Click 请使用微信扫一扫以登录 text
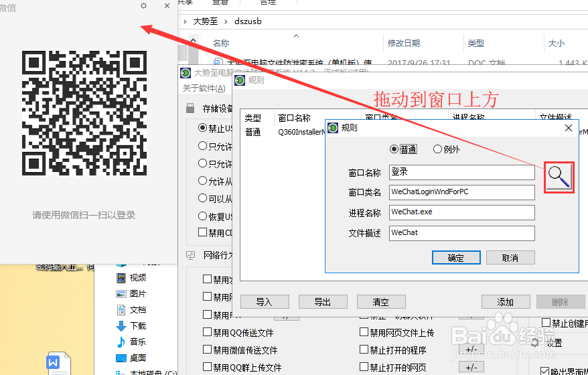Image resolution: width=588 pixels, height=375 pixels. 84,215
